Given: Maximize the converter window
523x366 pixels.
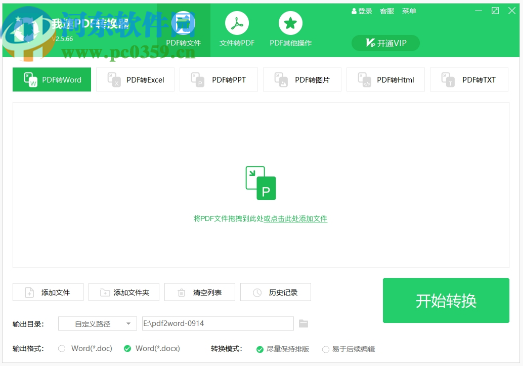Looking at the screenshot, I should pyautogui.click(x=495, y=11).
